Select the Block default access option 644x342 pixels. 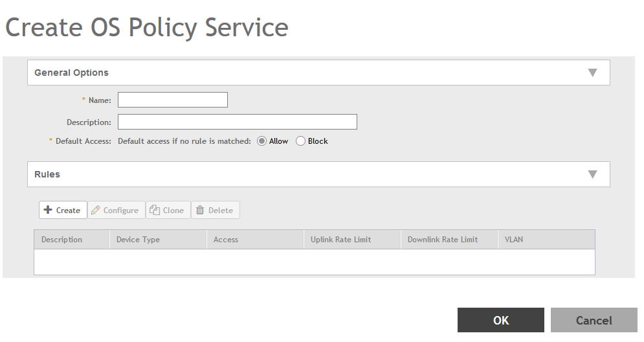(300, 141)
